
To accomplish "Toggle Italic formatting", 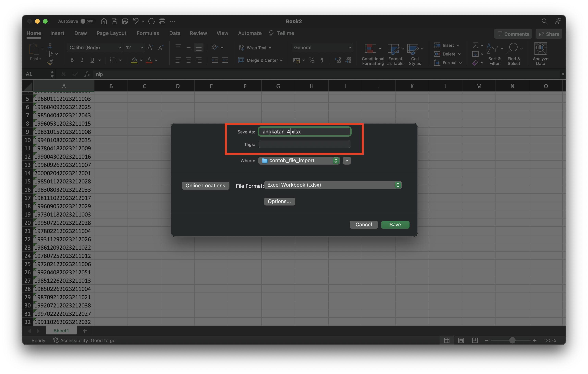I will point(82,60).
